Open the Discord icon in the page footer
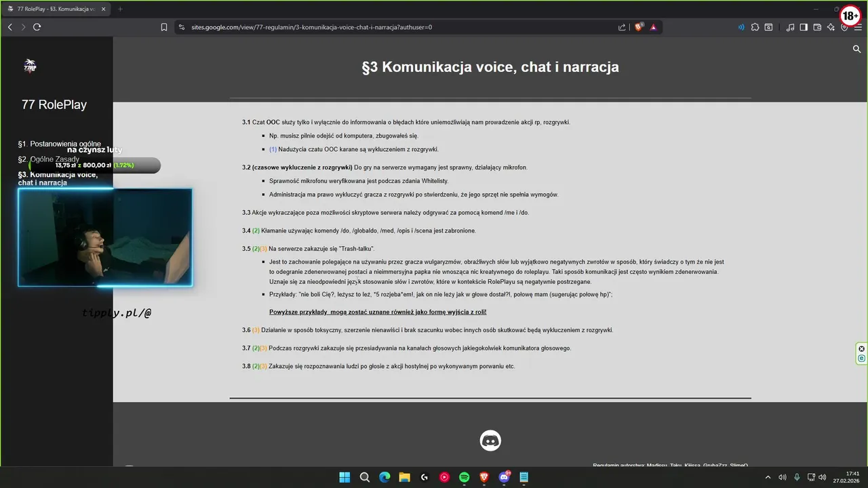 490,441
